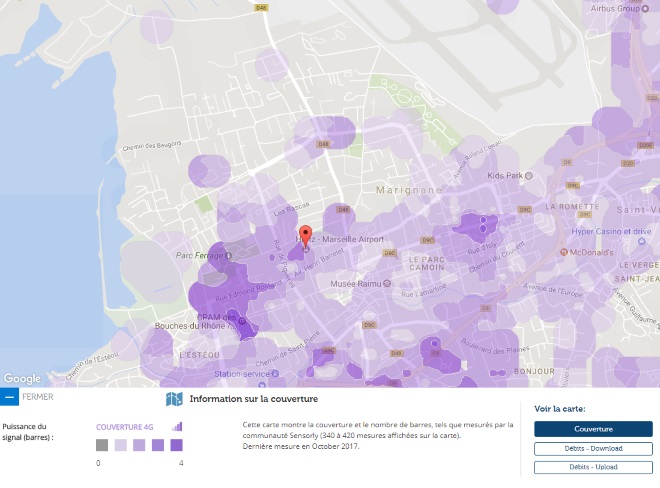Collapse panel with the minus FERMER button
The image size is (660, 488).
9,397
